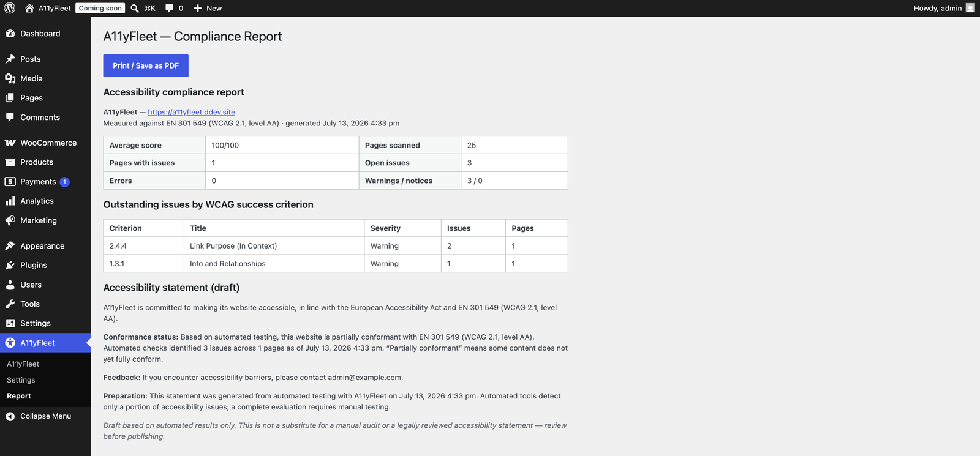
Task: Click the Payments dollar icon
Action: click(10, 182)
